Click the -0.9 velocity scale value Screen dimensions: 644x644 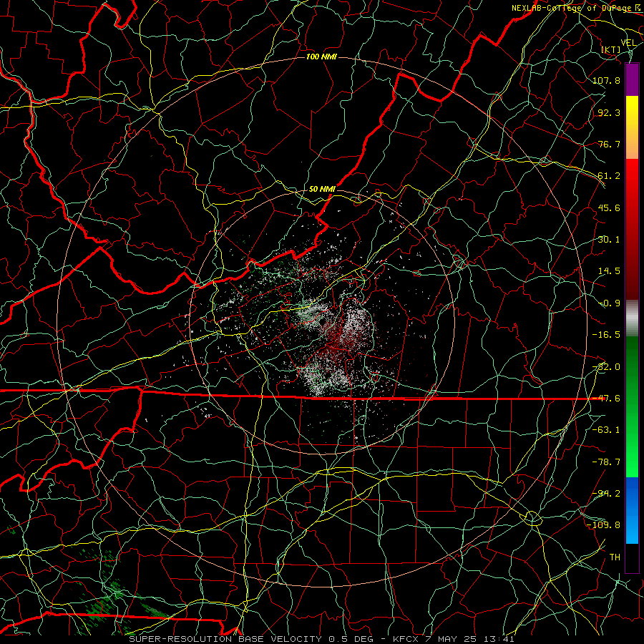click(x=609, y=303)
